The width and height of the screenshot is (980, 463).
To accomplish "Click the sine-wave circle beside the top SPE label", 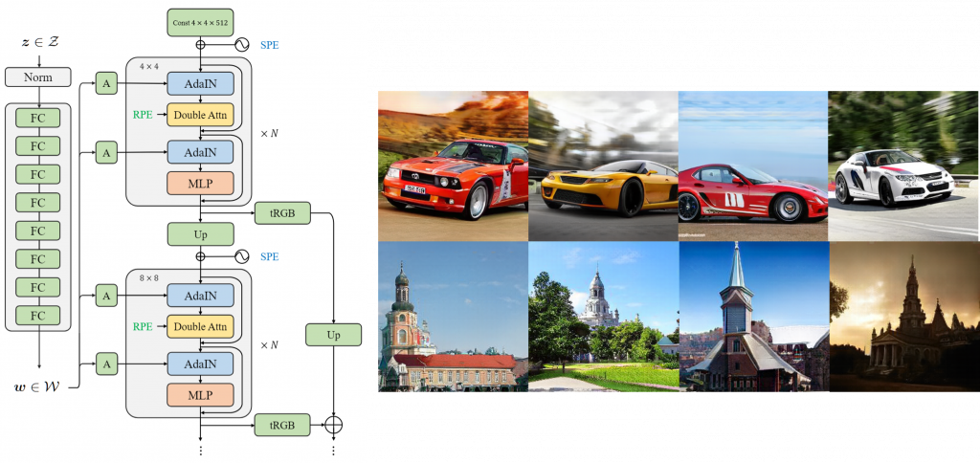I will [x=244, y=44].
